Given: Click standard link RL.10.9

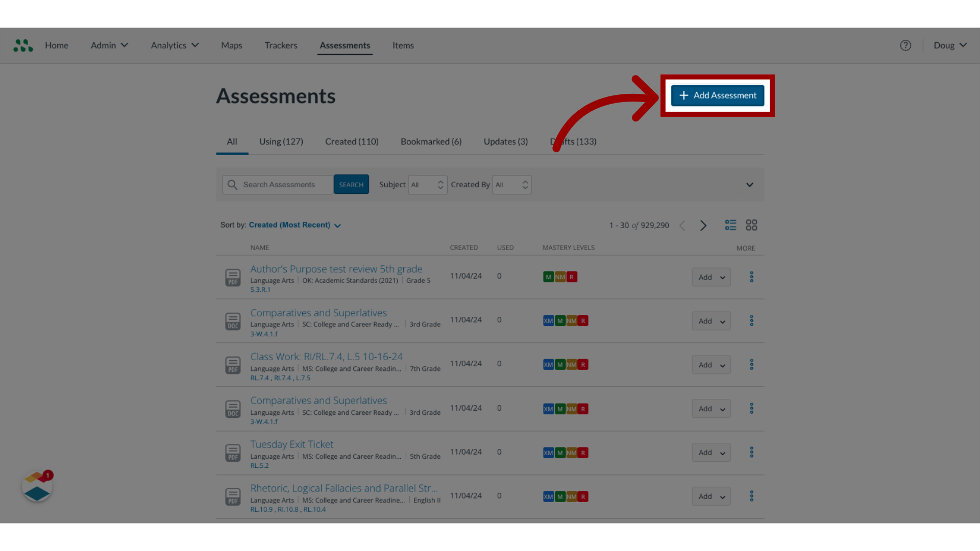Looking at the screenshot, I should pyautogui.click(x=261, y=510).
